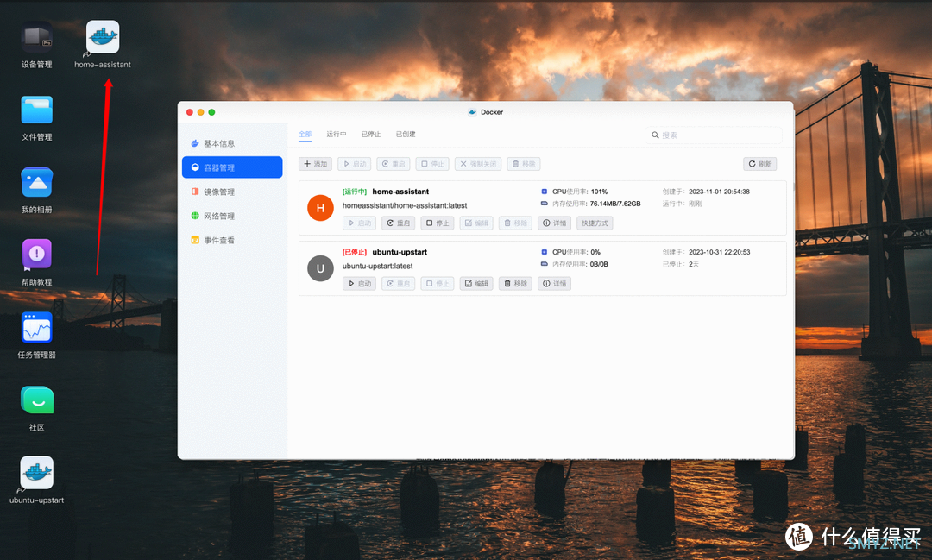Stop the home-assistant container

click(x=438, y=223)
